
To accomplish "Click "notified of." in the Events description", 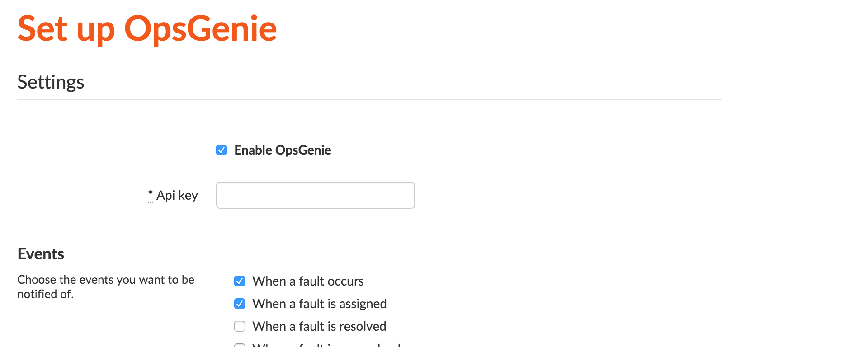I will pyautogui.click(x=45, y=294).
